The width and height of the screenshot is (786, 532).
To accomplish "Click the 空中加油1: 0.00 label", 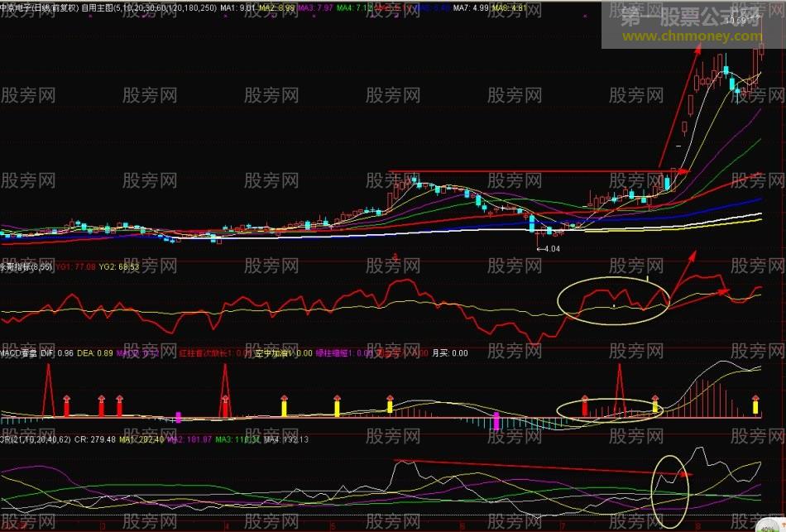I will coord(284,353).
